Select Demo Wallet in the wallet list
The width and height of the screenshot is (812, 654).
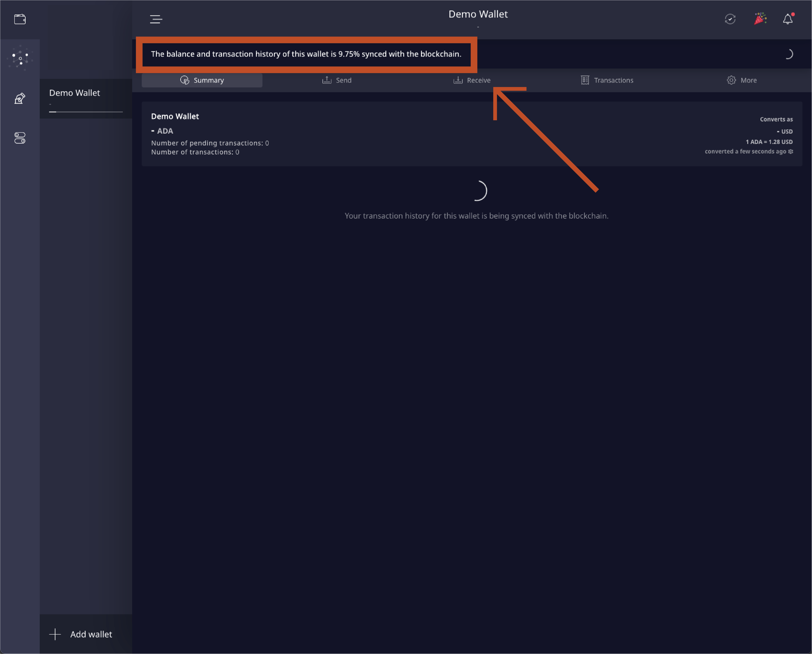(86, 99)
